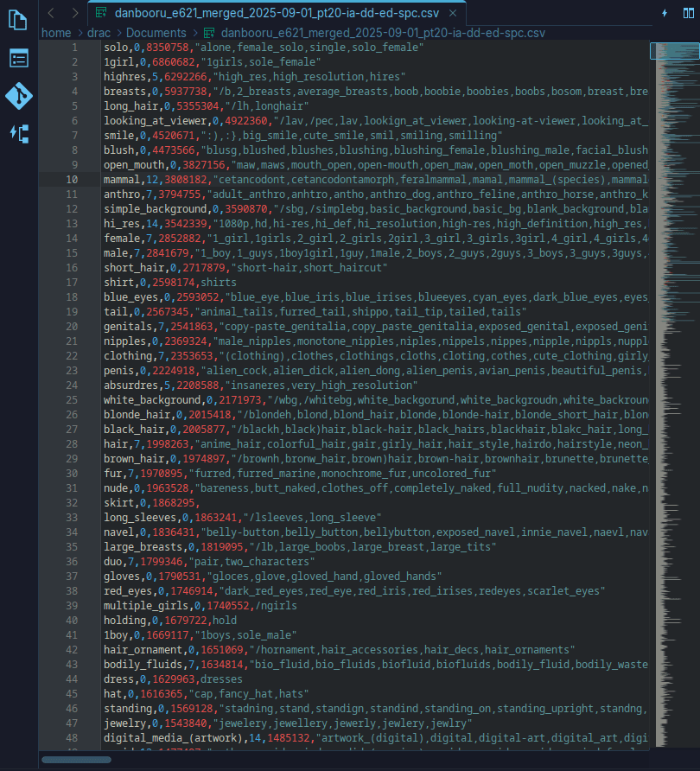The height and width of the screenshot is (771, 700).
Task: Click 'simple_background' on line 12
Action: click(155, 209)
